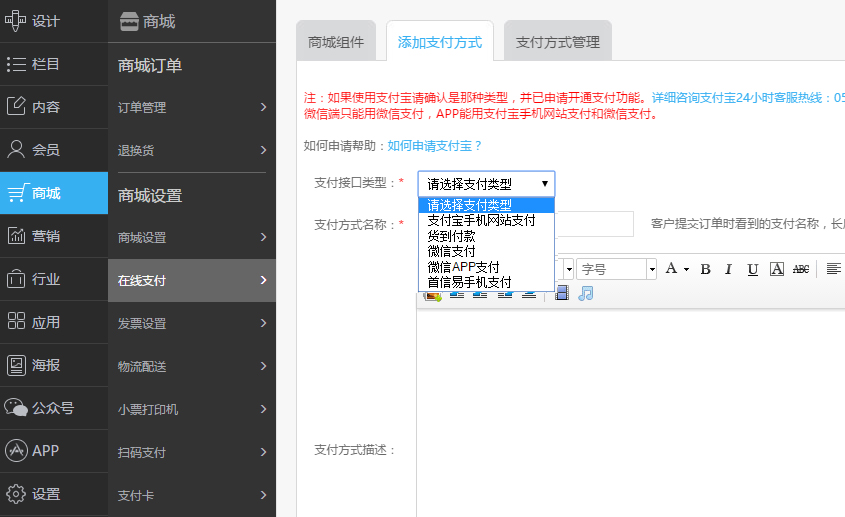
Task: Open the 如何申请支付宝？ help link
Action: click(434, 146)
